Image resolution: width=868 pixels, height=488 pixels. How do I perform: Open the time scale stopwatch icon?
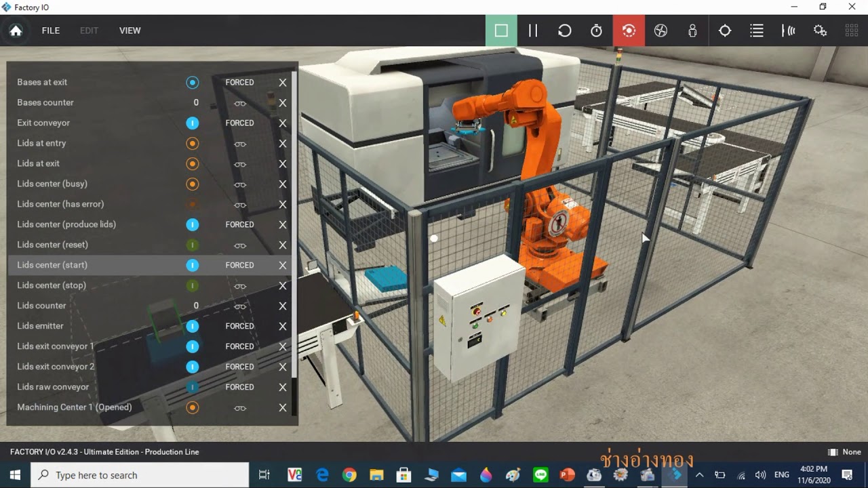click(x=596, y=30)
